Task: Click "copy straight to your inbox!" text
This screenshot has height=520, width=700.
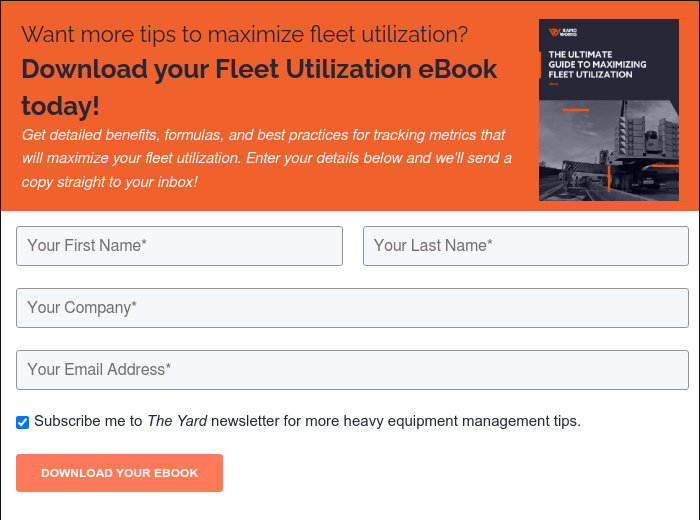Action: coord(109,182)
